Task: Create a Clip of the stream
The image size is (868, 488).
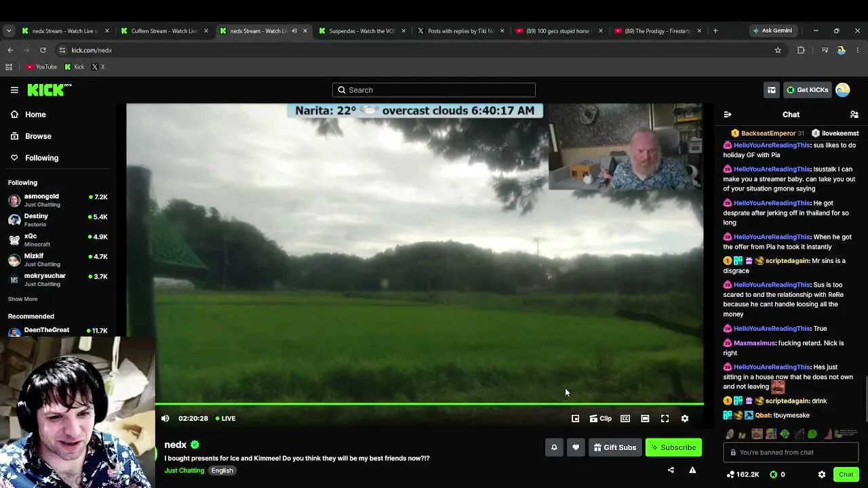Action: tap(600, 418)
